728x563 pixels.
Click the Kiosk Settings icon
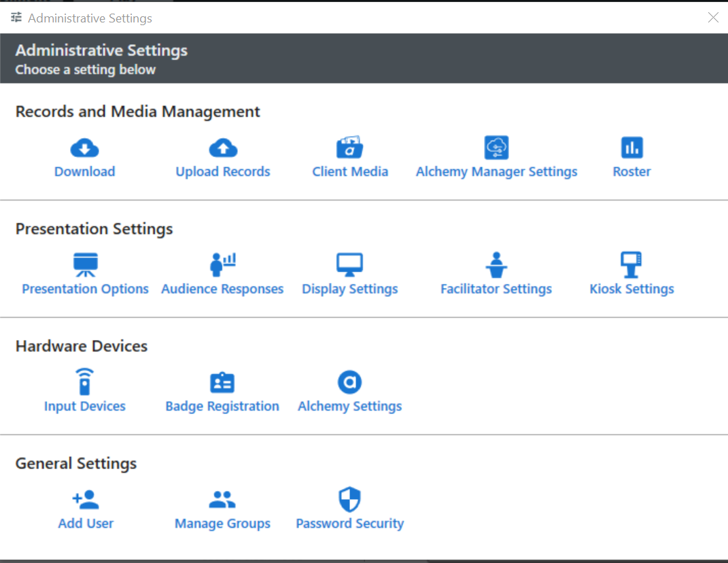631,265
